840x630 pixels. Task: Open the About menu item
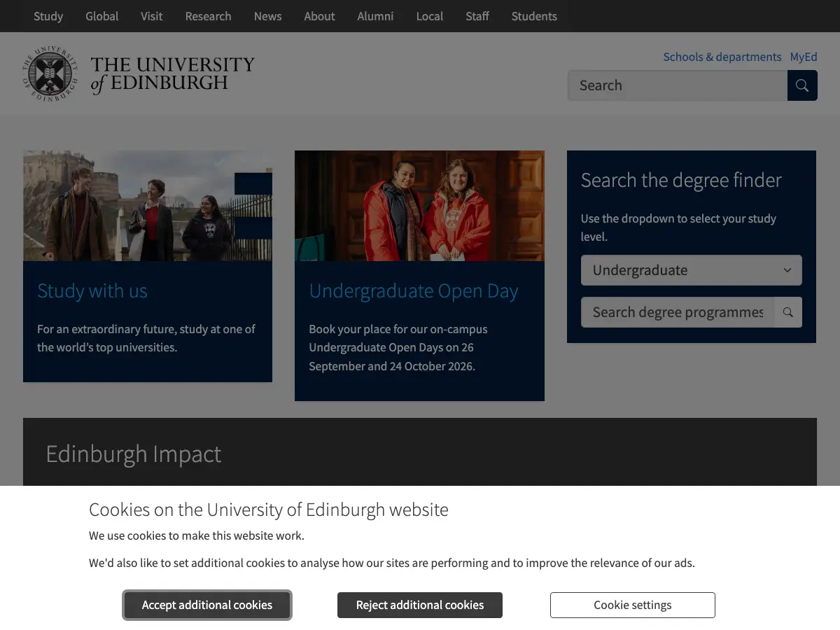pyautogui.click(x=319, y=16)
